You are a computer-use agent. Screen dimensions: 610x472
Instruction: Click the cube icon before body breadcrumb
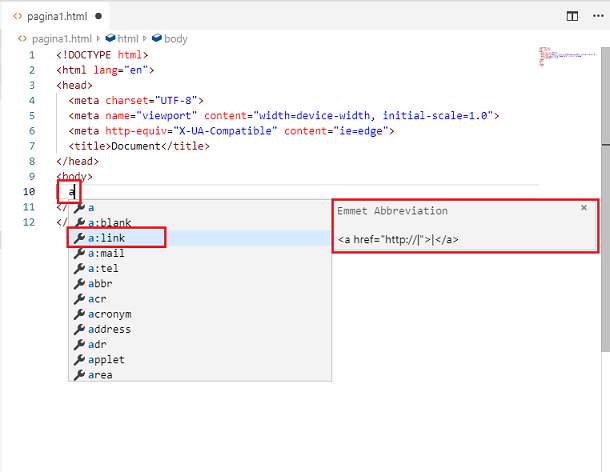157,38
